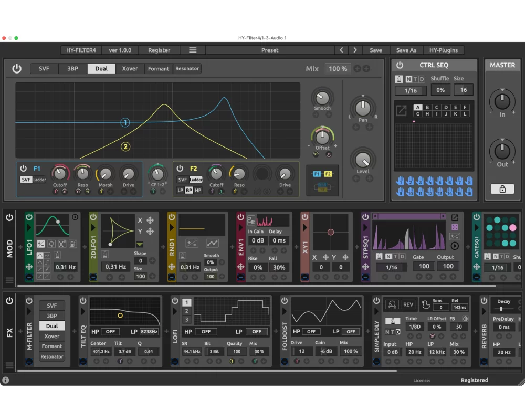Expand the 2DLFO1 shape dropdown arrow
Viewport: 525px width, 420px height.
click(x=140, y=244)
